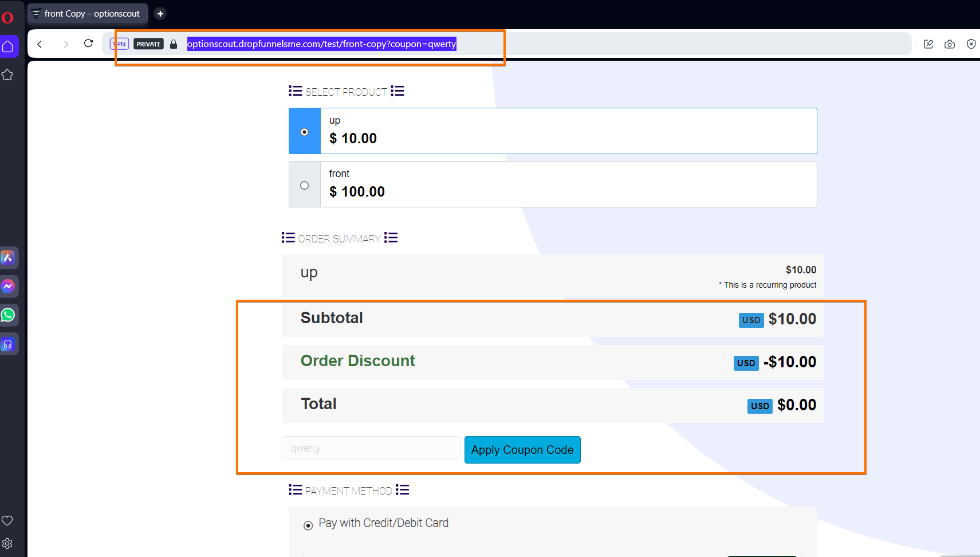Click the coupon code input field
The image size is (980, 557).
click(371, 448)
